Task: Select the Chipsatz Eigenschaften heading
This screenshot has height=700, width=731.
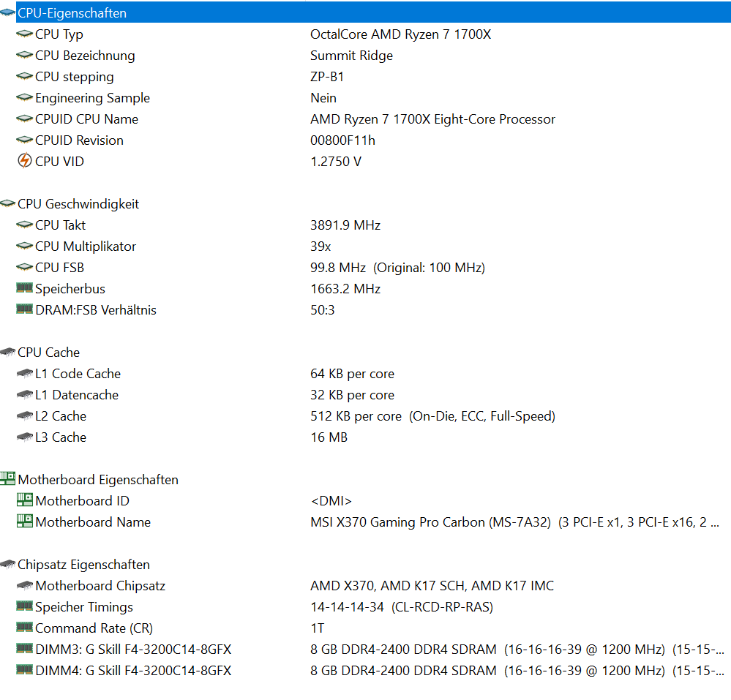Action: pos(84,565)
